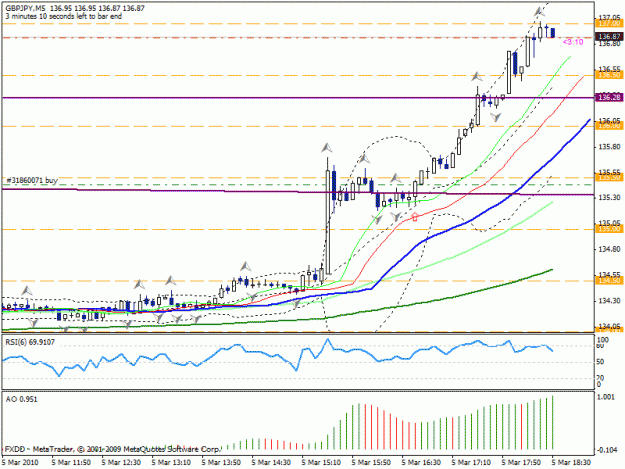625x469 pixels.
Task: Click the magenta '<3:10' countdown label
Action: click(x=573, y=42)
